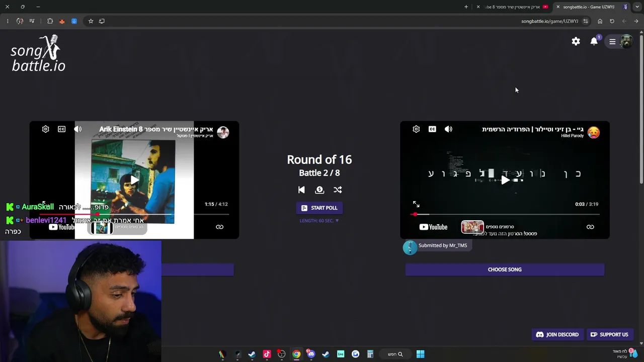Go back to the previous battle

301,190
